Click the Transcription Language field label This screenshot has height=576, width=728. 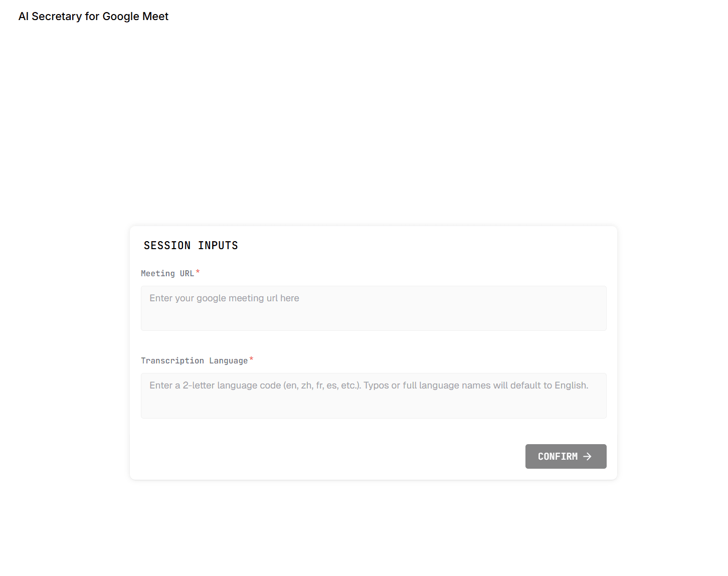click(196, 360)
